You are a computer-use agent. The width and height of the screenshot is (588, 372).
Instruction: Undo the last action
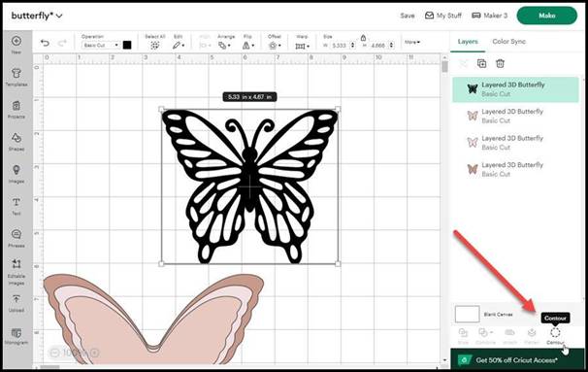pos(45,43)
